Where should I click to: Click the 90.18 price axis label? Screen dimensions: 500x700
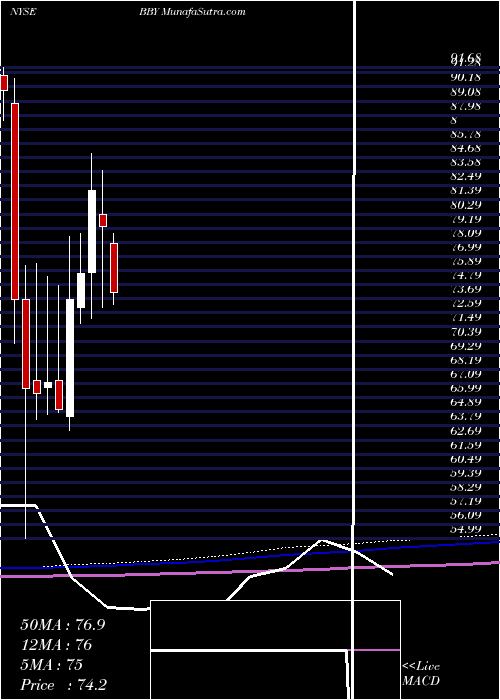tap(465, 77)
